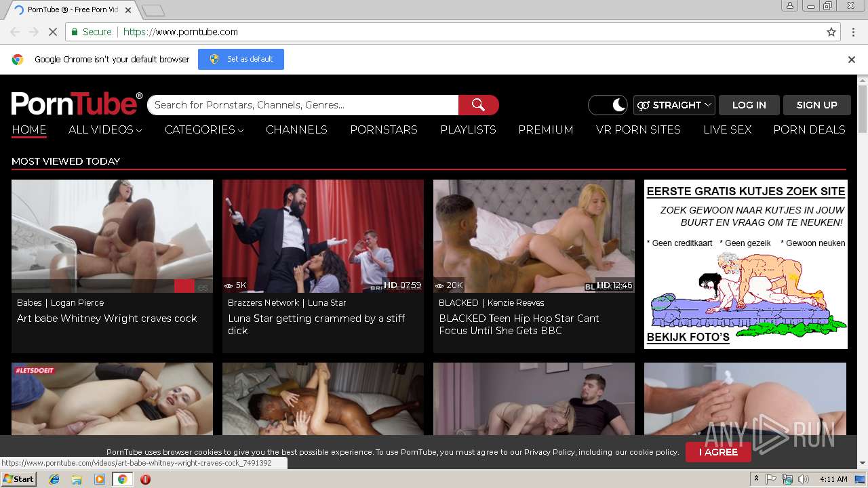Viewport: 868px width, 488px height.
Task: Open the LIVE SEX navigation item
Action: [x=727, y=129]
